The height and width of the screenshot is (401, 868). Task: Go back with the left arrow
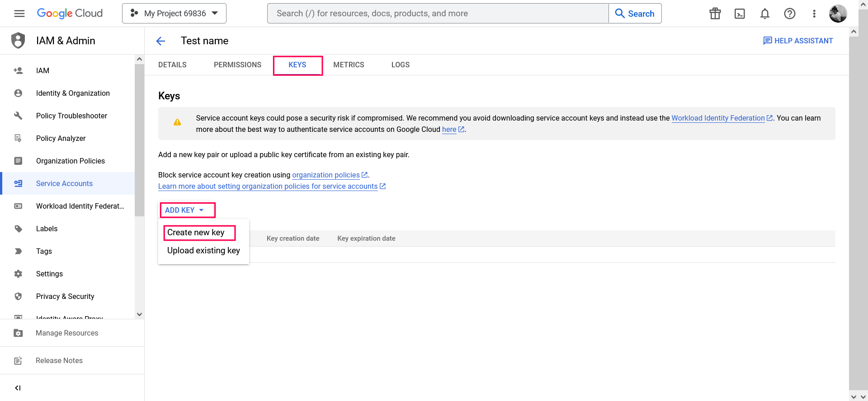(160, 41)
